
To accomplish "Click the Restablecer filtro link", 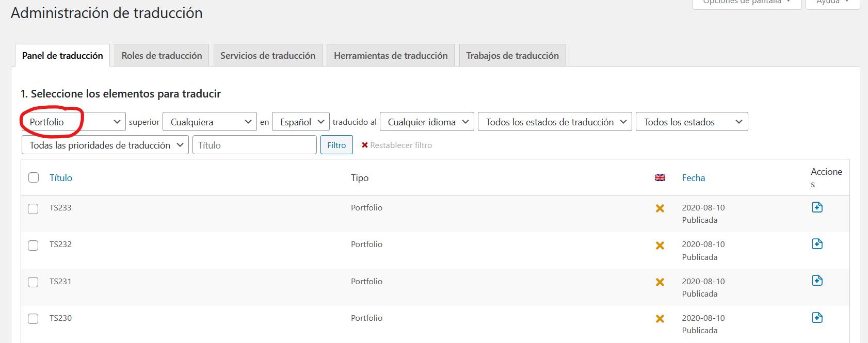I will click(x=396, y=145).
